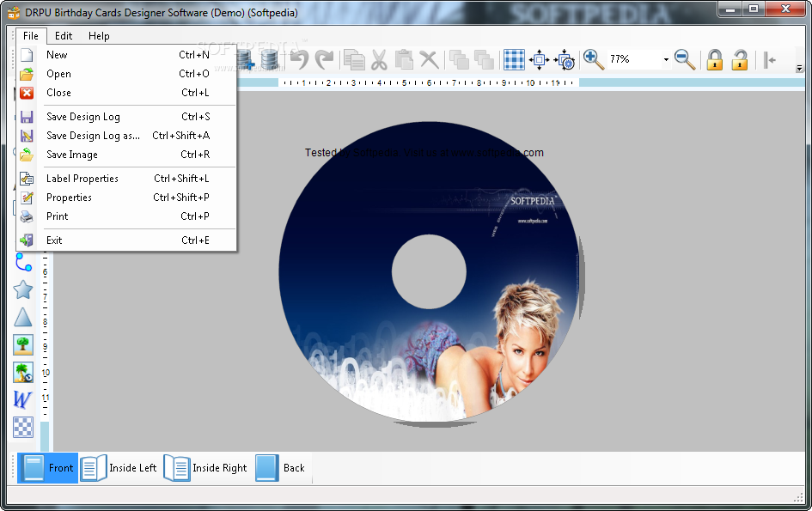
Task: Choose Save Design Log menu entry
Action: pyautogui.click(x=127, y=117)
